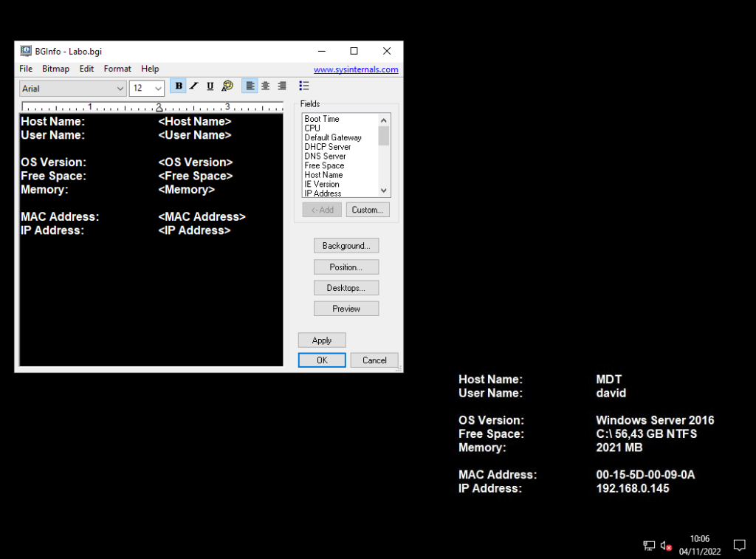Confirm with the OK button
The height and width of the screenshot is (559, 756).
click(322, 360)
